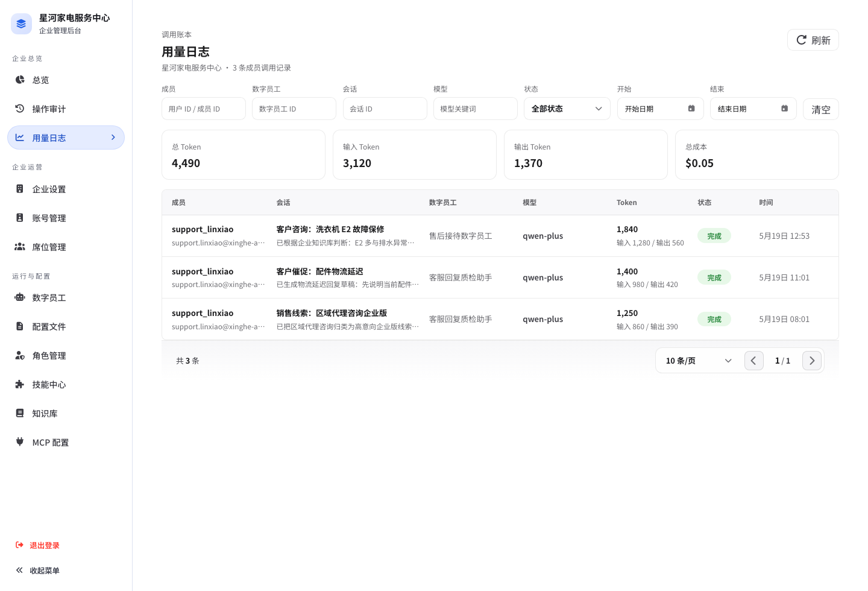The width and height of the screenshot is (868, 591).
Task: Open 席位管理 menu item
Action: pyautogui.click(x=66, y=247)
